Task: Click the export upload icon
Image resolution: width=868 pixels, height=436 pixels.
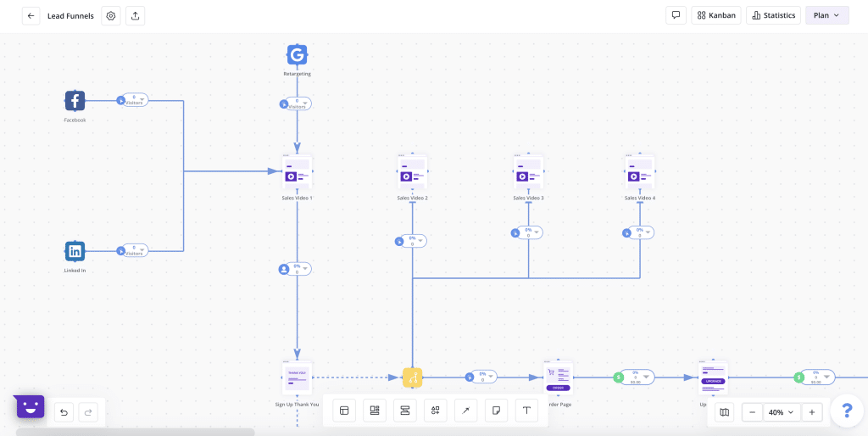Action: (135, 16)
